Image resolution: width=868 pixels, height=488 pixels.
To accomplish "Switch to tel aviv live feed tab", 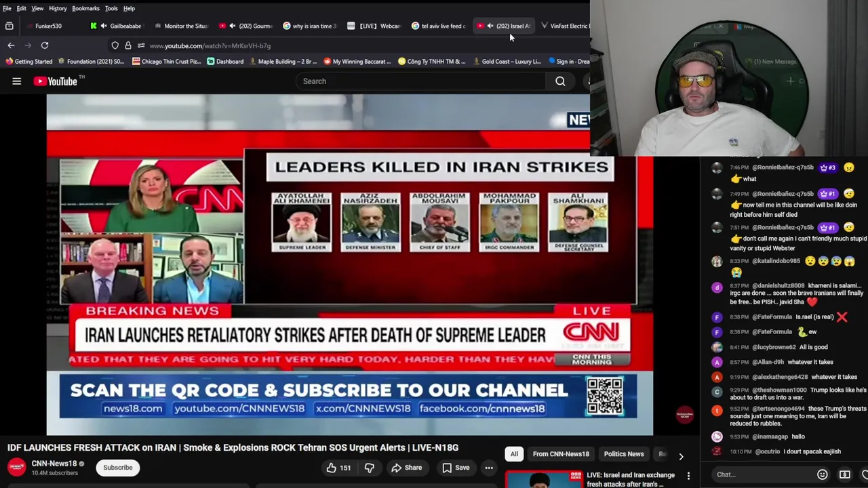I will click(x=439, y=26).
